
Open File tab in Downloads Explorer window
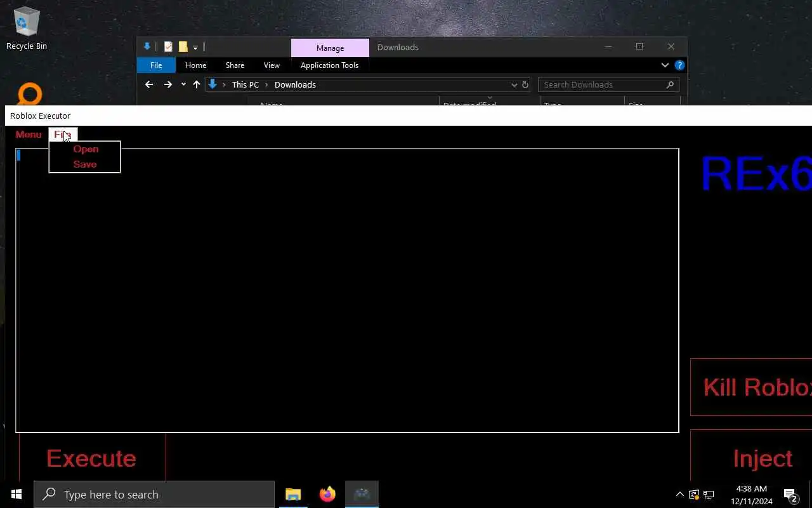(156, 65)
